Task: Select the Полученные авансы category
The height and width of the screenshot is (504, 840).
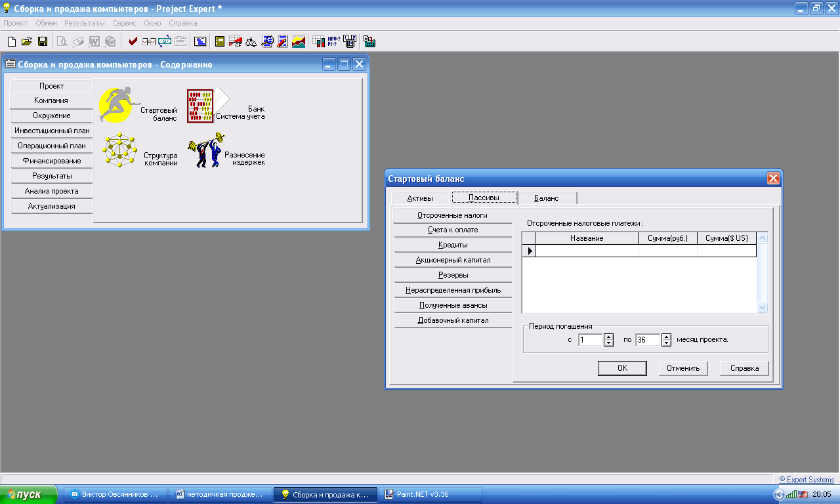Action: pyautogui.click(x=453, y=306)
